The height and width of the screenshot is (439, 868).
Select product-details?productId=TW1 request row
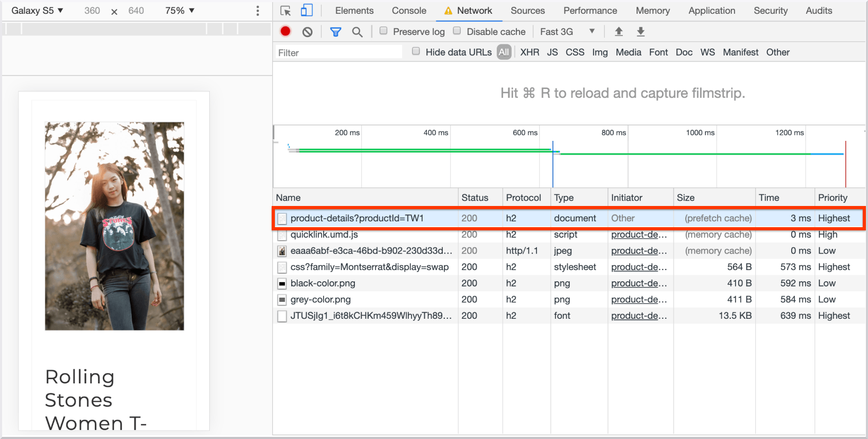[569, 218]
